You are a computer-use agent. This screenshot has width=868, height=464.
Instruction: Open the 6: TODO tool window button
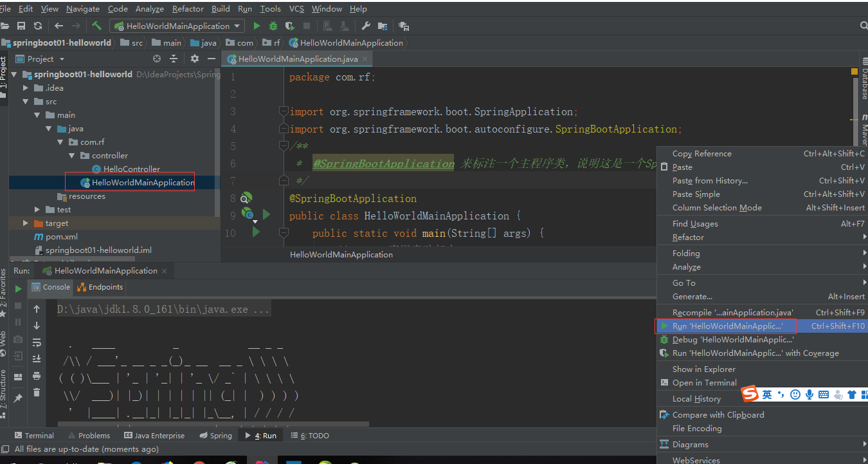click(x=310, y=436)
